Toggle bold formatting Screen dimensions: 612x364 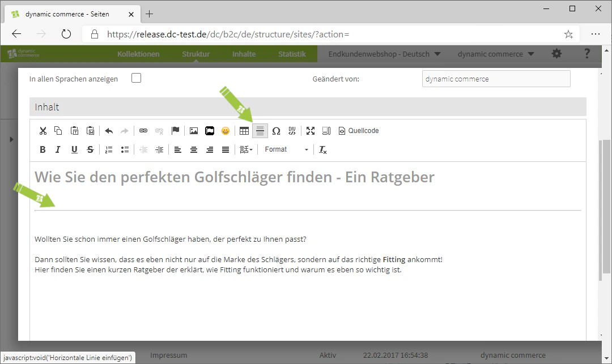point(42,149)
